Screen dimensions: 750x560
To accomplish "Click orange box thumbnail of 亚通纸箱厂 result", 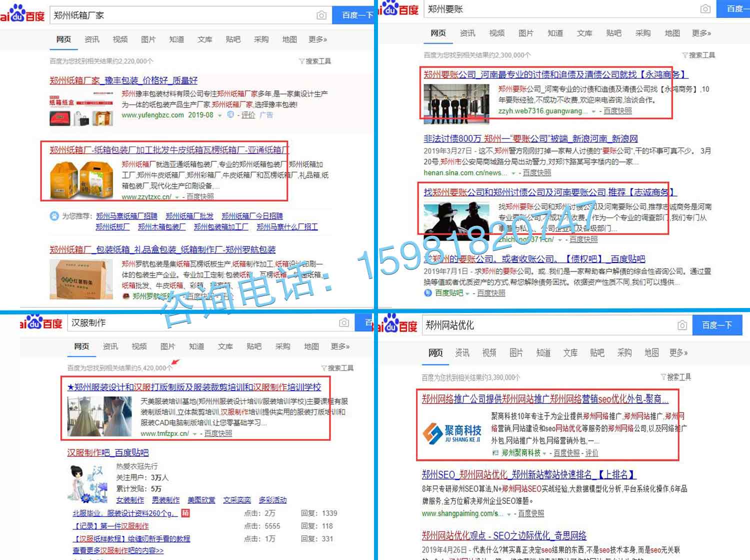I will (81, 180).
